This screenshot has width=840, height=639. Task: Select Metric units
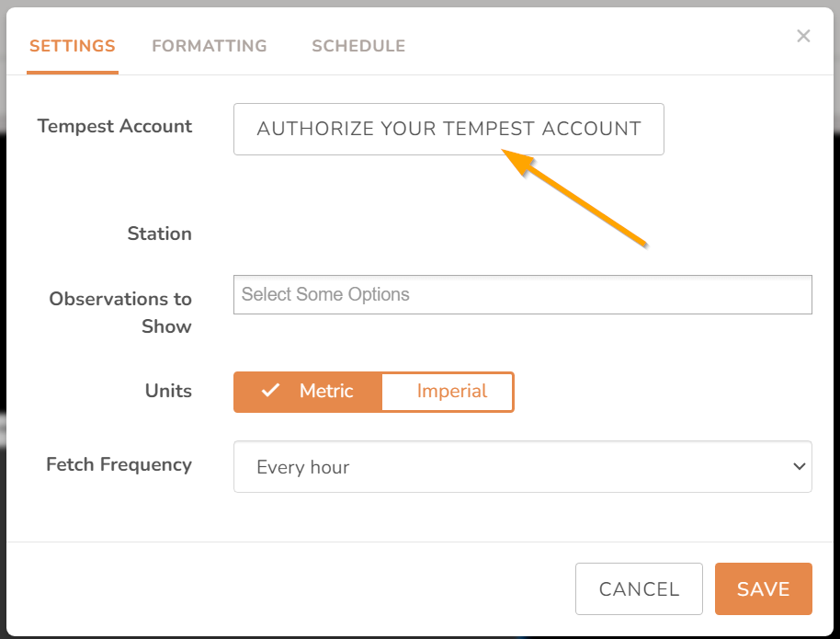tap(308, 392)
